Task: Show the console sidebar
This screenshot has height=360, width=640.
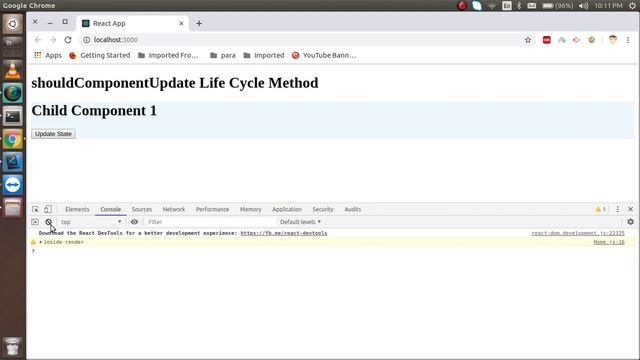Action: pos(35,222)
